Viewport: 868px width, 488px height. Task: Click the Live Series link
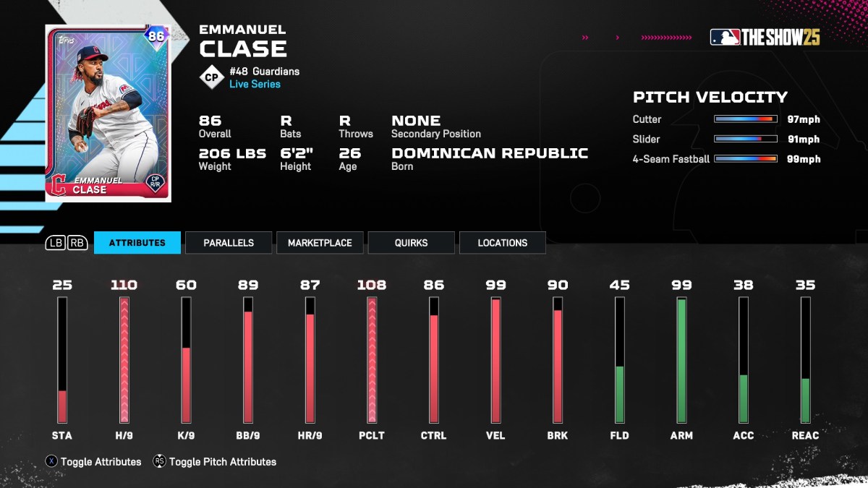[255, 84]
